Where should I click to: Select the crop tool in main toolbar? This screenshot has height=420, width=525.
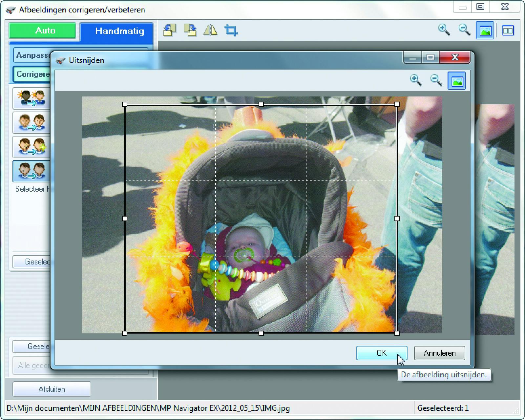coord(231,31)
